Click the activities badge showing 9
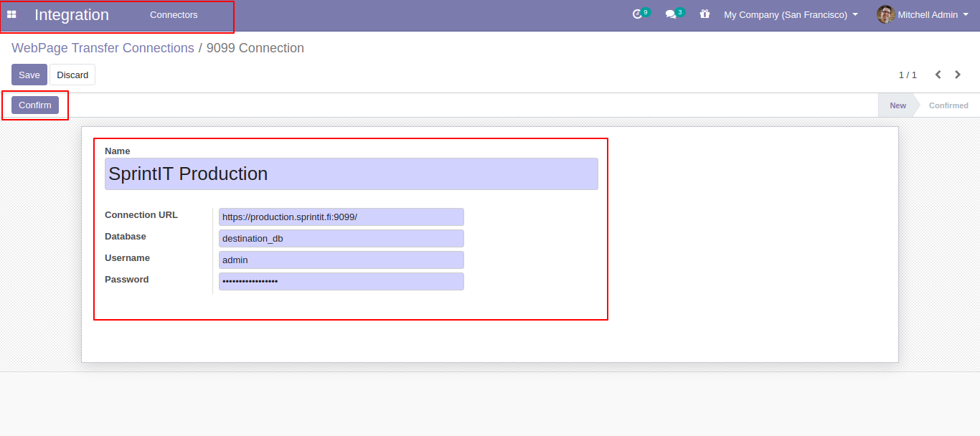 pyautogui.click(x=645, y=10)
